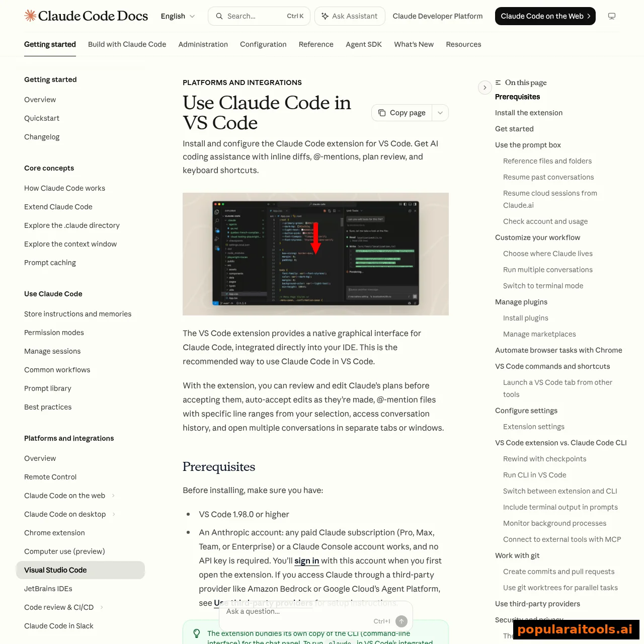Switch to the Configuration tab
The image size is (644, 644).
tap(263, 44)
